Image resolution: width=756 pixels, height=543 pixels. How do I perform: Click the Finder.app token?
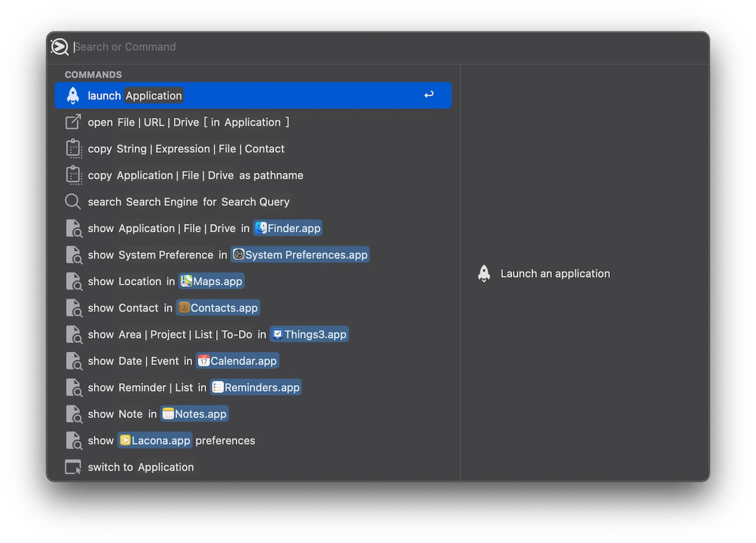[288, 228]
